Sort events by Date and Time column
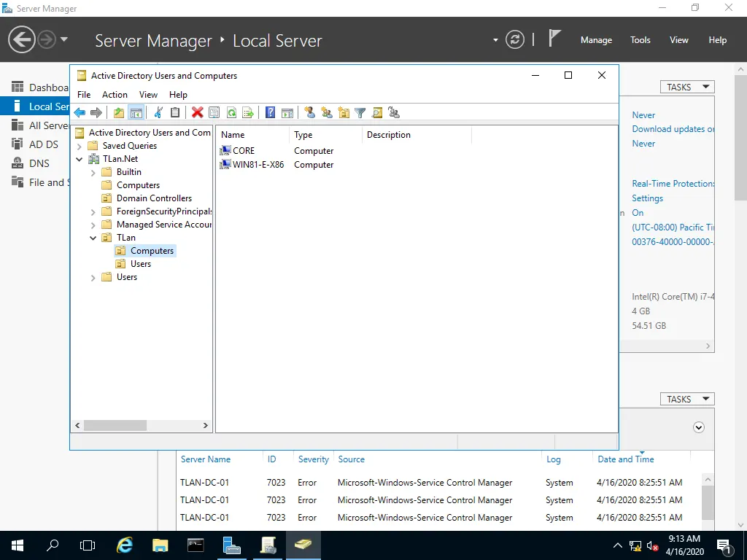This screenshot has width=747, height=560. 625,459
